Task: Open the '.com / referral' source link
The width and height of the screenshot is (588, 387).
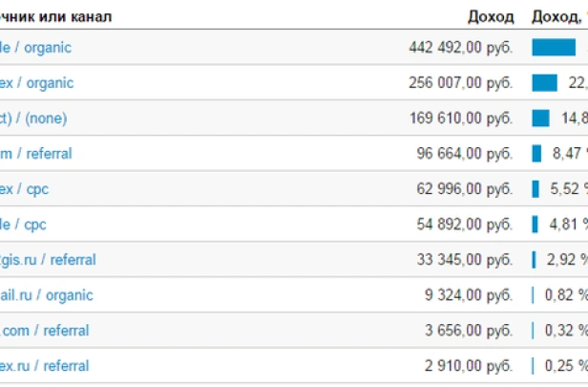Action: (x=45, y=331)
